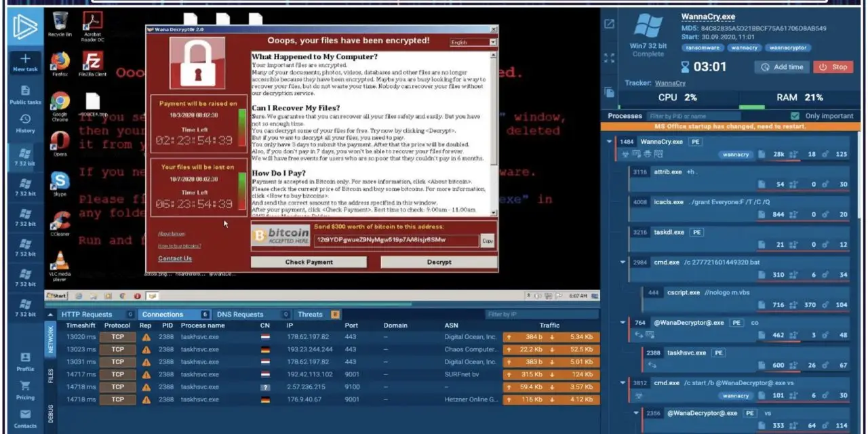Click the bitcoin address text field

click(x=397, y=240)
